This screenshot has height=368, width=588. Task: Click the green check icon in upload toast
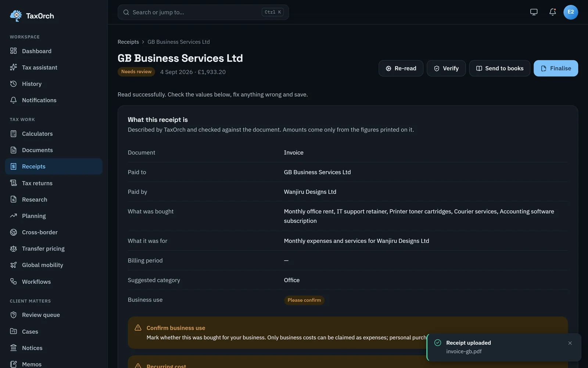[x=438, y=343]
